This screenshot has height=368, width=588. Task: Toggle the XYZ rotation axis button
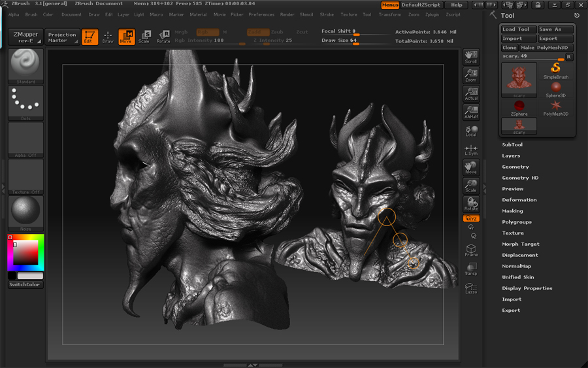pos(471,218)
